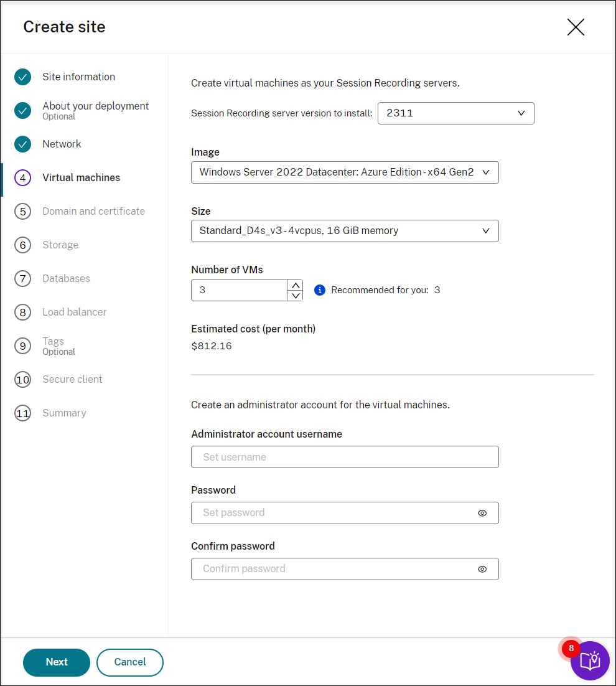Viewport: 616px width, 686px height.
Task: Click the info icon beside Recommended for you
Action: pyautogui.click(x=320, y=290)
